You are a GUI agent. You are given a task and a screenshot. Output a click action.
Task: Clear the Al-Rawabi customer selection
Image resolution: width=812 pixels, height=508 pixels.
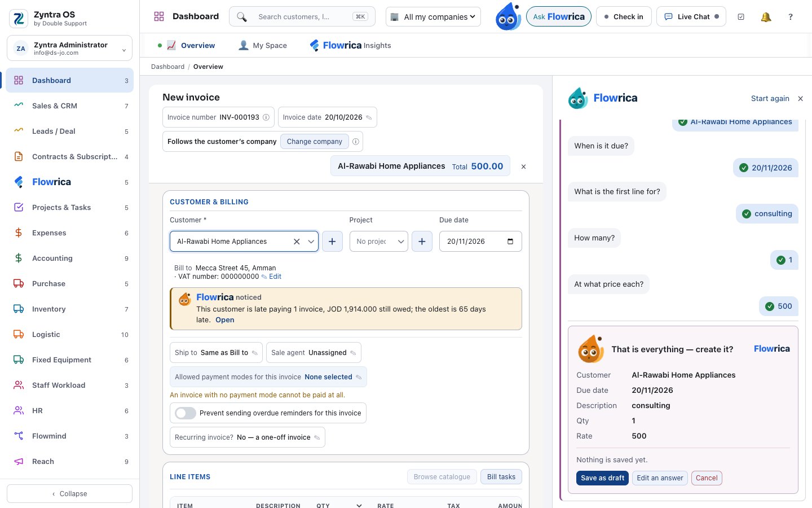[297, 242]
